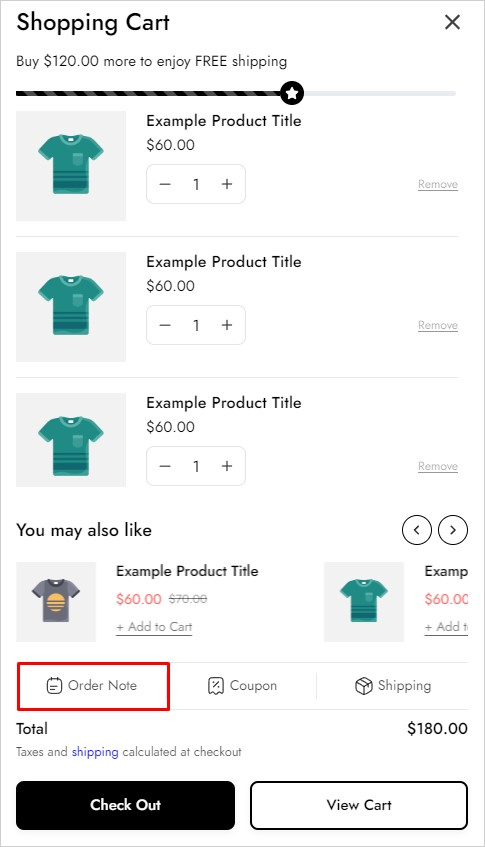Screen dimensions: 485x847
Task: Click the second cart item's product title
Action: tap(224, 262)
